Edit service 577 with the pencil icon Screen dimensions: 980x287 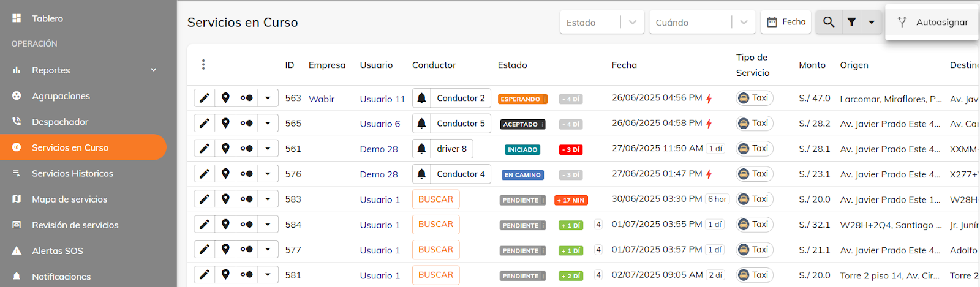(205, 250)
